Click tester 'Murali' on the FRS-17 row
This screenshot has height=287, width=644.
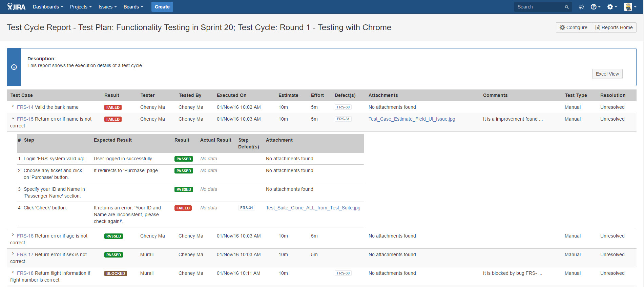[x=147, y=254]
